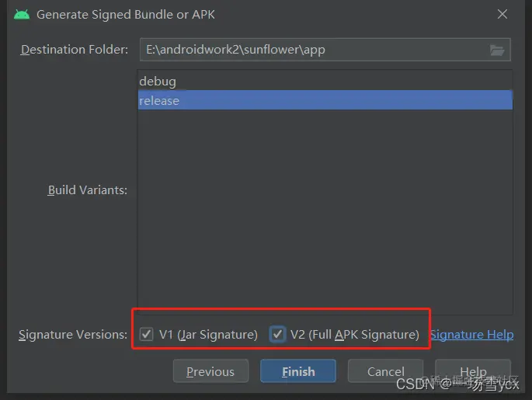Click the Destination Folder label
Screen dimensions: 532x400
[x=75, y=50]
